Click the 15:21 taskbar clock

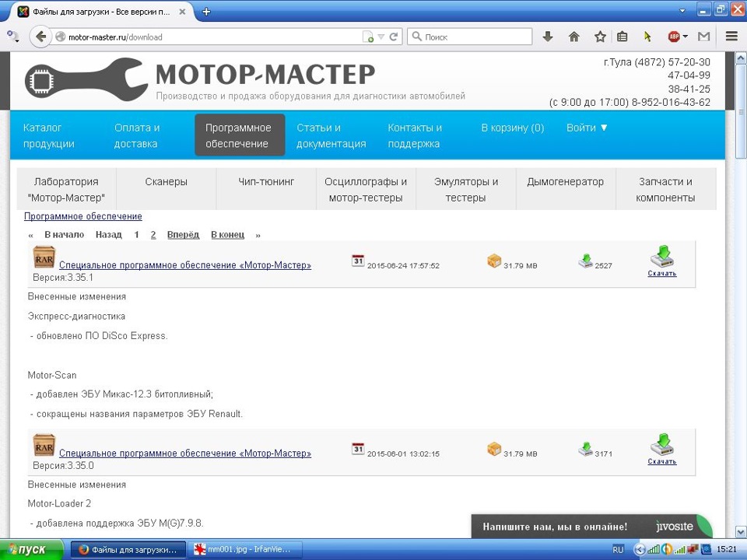726,549
